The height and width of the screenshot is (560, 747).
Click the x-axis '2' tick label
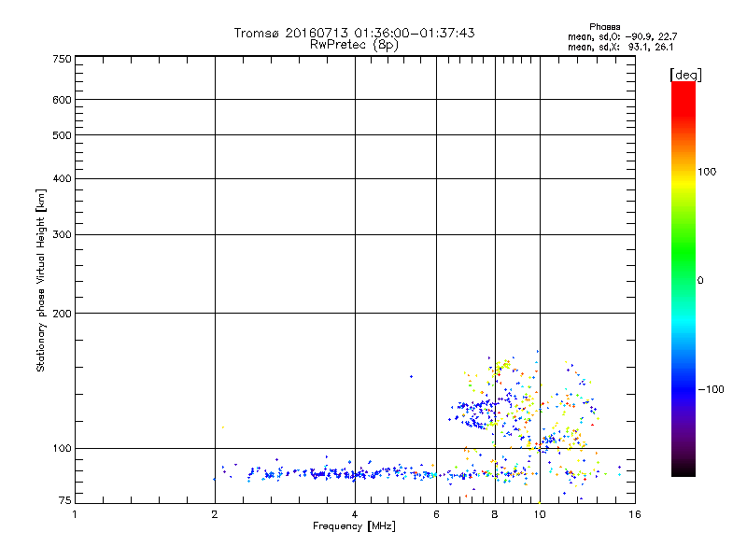(x=215, y=514)
